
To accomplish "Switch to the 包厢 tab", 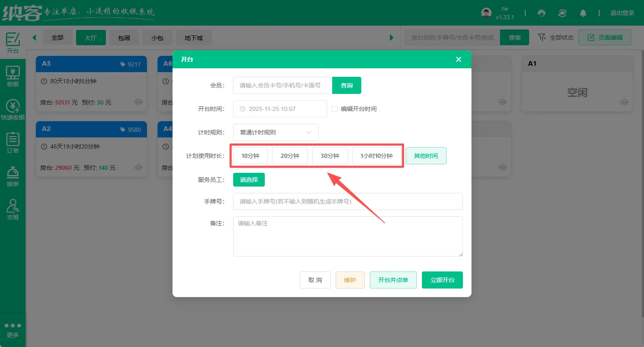I will click(x=124, y=38).
